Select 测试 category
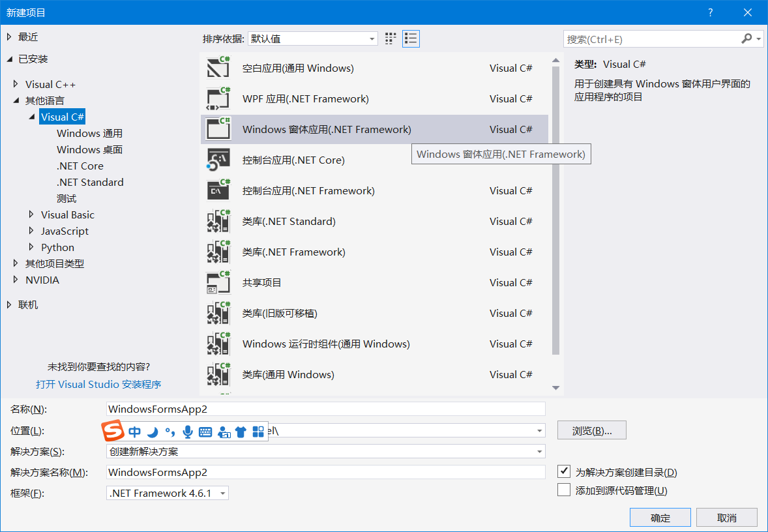Screen dimensions: 768x532 [x=66, y=198]
